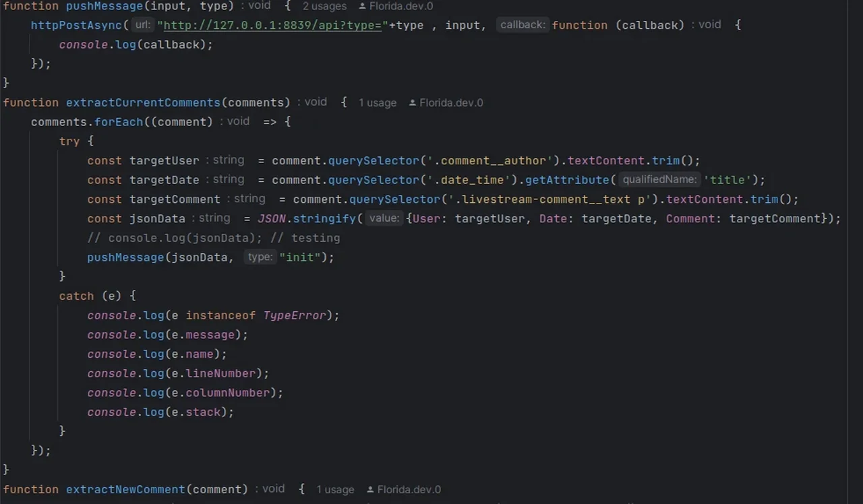Select the 'qualifiedName:' parameter hint
863x504 pixels.
point(659,180)
